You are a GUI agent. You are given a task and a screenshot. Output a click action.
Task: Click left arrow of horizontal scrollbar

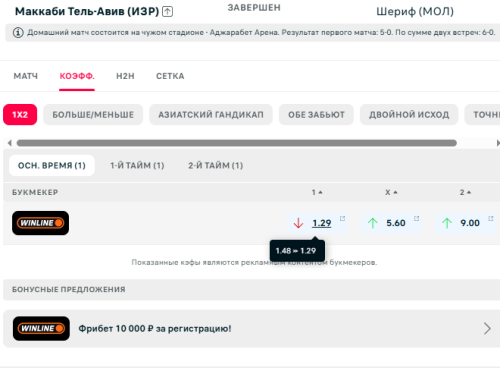click(10, 143)
